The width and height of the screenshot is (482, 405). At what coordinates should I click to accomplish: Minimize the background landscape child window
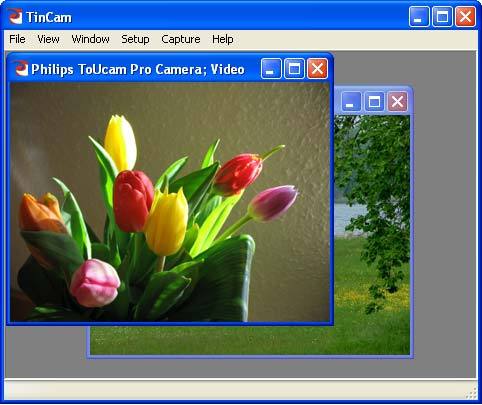(351, 101)
